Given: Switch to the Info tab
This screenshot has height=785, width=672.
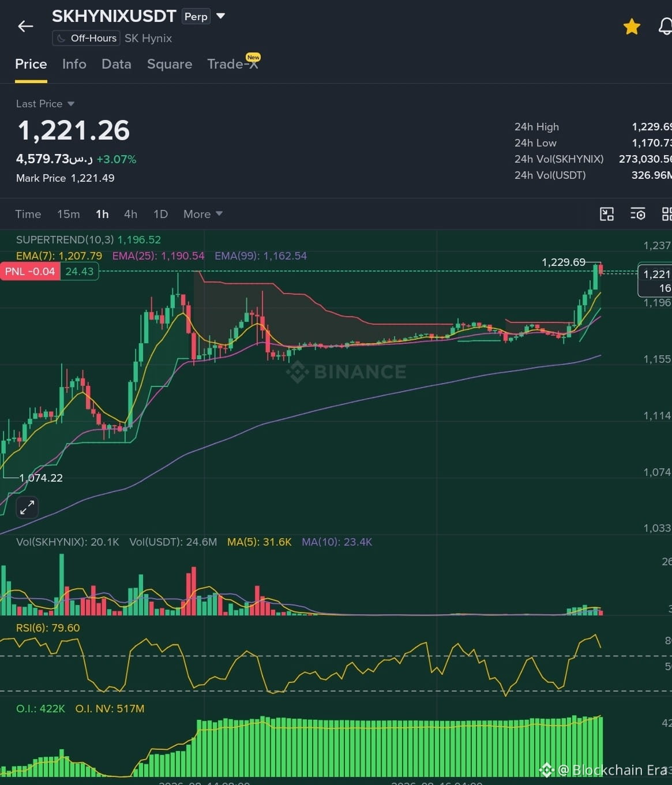Looking at the screenshot, I should (74, 64).
